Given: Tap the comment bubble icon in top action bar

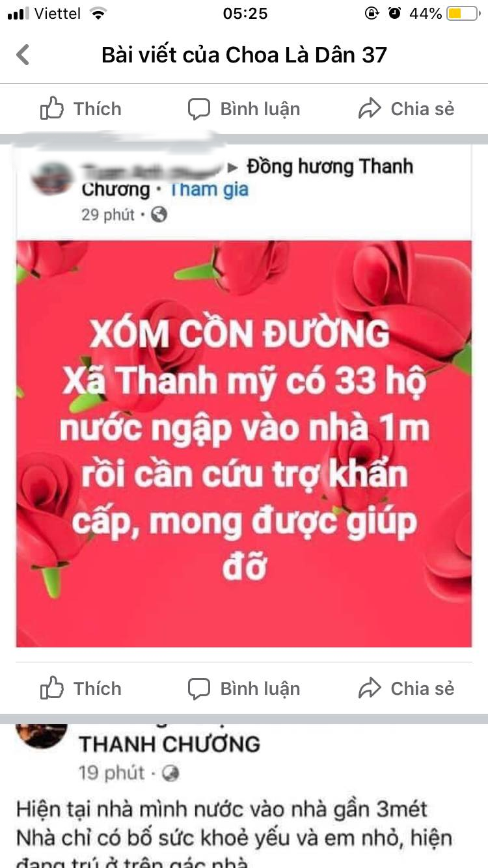Looking at the screenshot, I should [199, 109].
